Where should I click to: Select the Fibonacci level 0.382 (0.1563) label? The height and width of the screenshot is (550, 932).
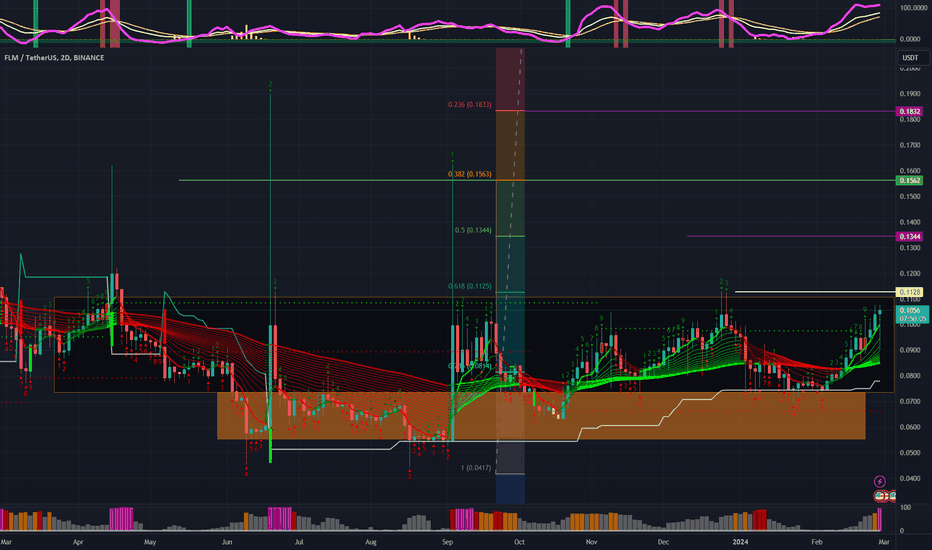[470, 174]
